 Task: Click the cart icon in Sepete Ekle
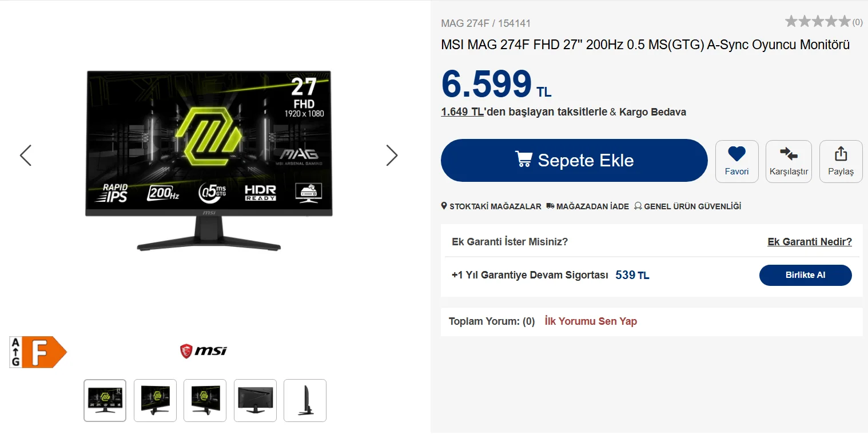coord(523,159)
